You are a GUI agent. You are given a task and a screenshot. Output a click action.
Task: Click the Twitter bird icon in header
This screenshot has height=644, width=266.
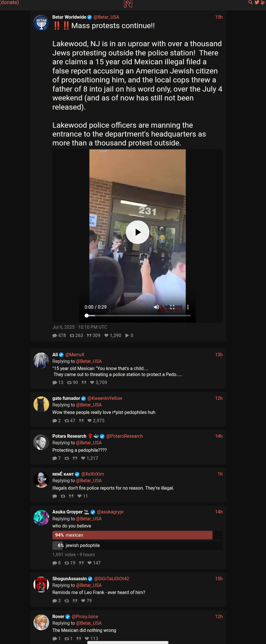pyautogui.click(x=257, y=2)
